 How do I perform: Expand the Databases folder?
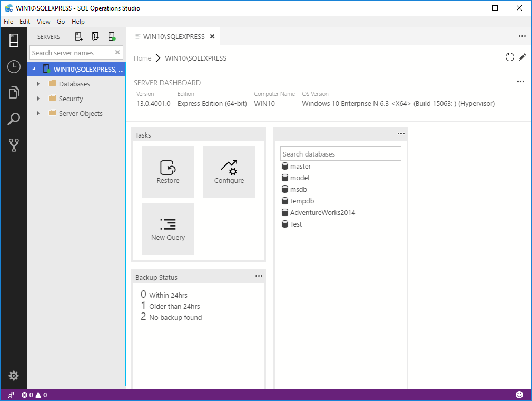[x=38, y=84]
